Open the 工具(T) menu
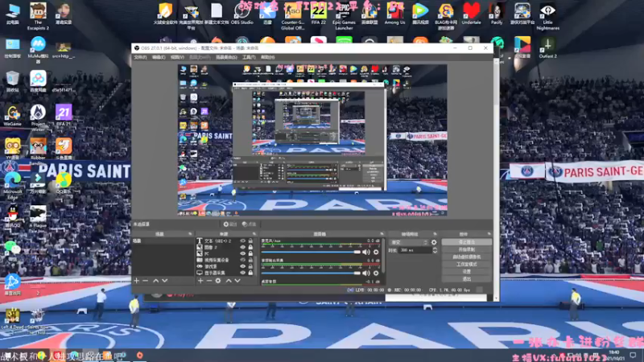The width and height of the screenshot is (644, 362). [x=249, y=57]
